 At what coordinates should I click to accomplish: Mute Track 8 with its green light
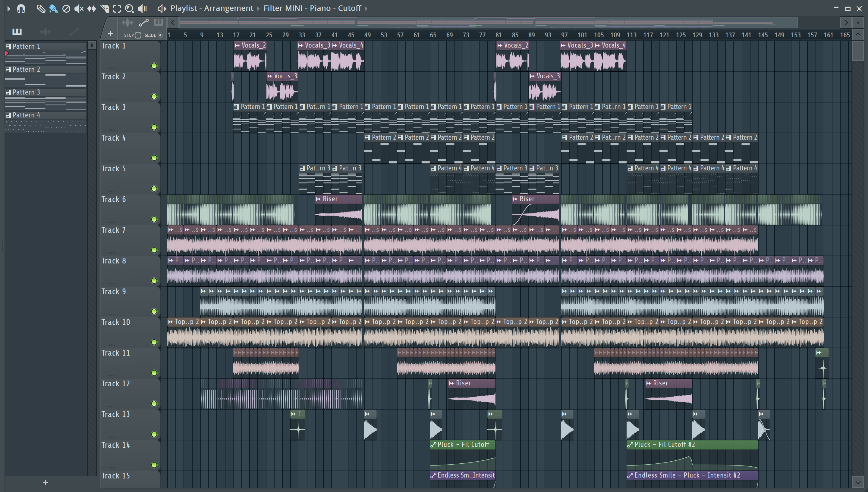(154, 281)
